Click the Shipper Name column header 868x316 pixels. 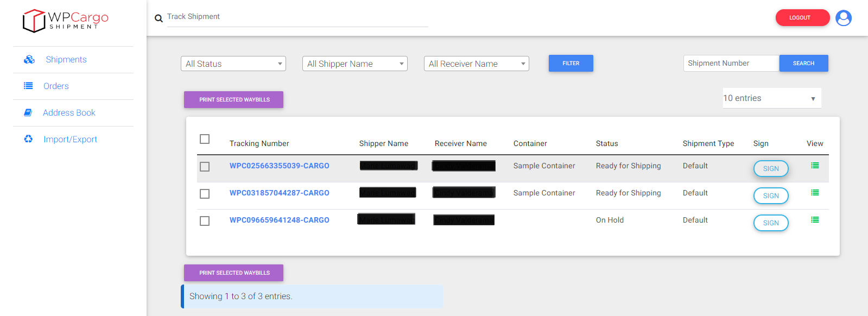(383, 143)
